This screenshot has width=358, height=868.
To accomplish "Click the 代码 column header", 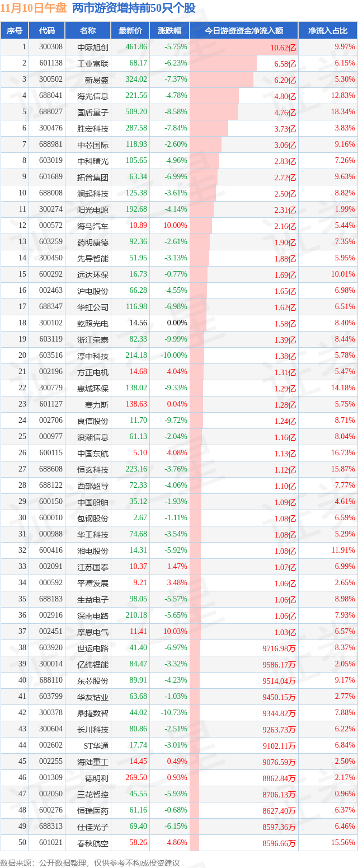I will [x=47, y=31].
